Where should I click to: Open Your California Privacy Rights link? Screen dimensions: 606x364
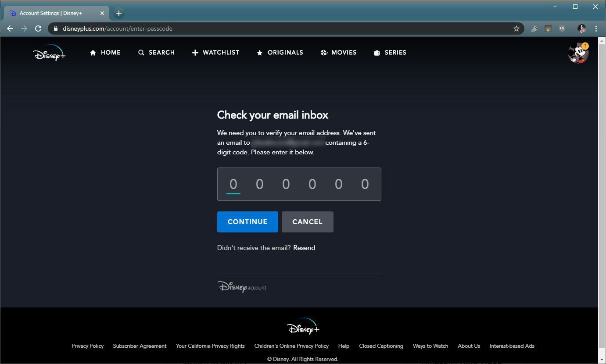click(x=210, y=346)
